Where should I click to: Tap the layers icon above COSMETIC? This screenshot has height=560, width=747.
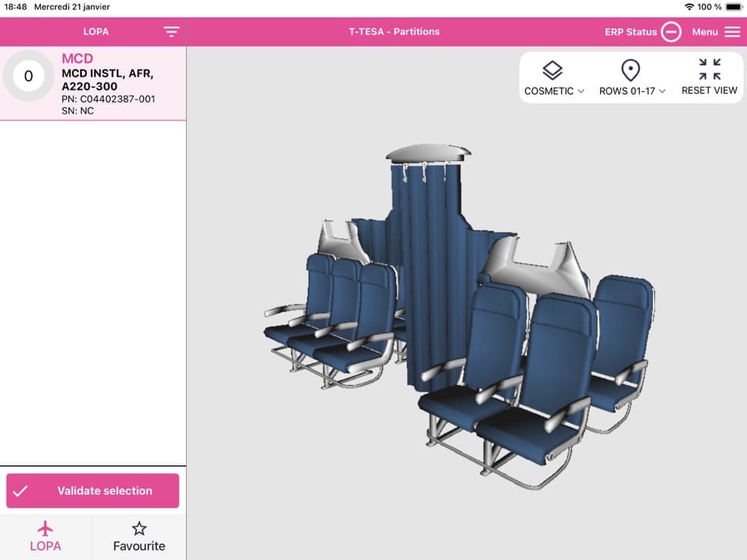(x=552, y=71)
